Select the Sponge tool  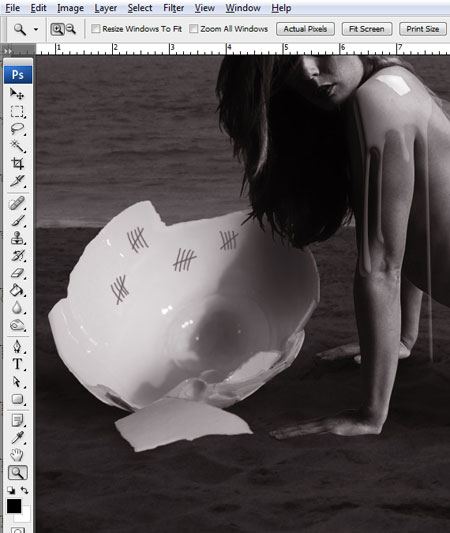[17, 325]
